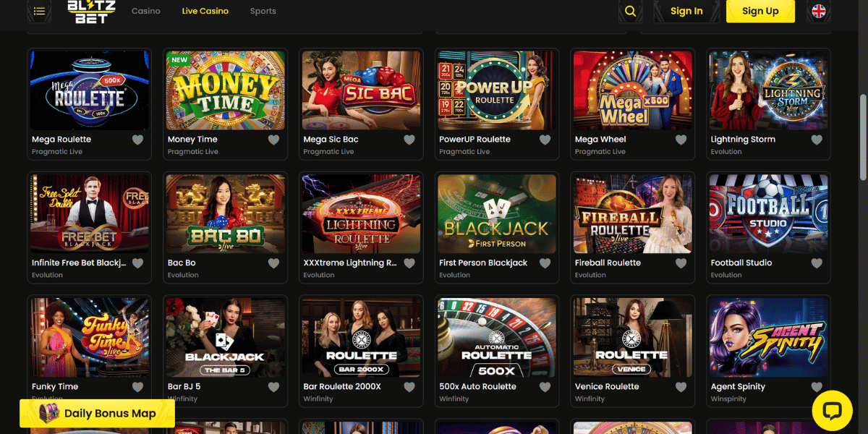Toggle heart on Football Studio
Screen dimensions: 868x434
tap(817, 263)
